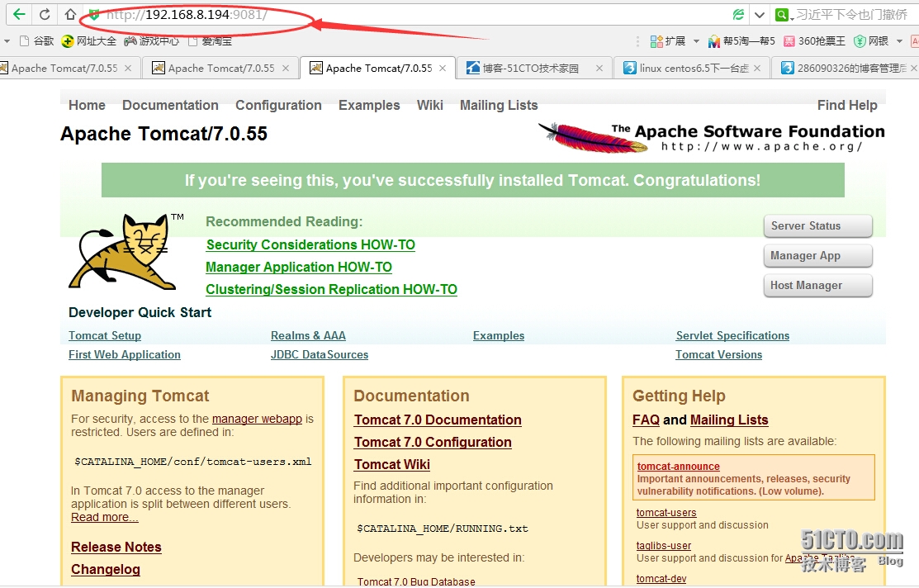The width and height of the screenshot is (919, 588).
Task: Expand the address bar history dropdown
Action: click(760, 15)
